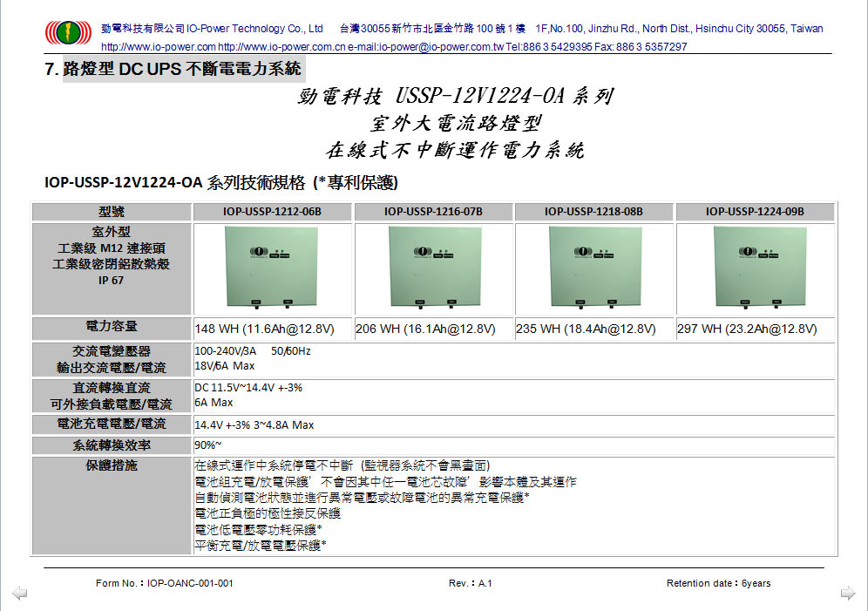Click the section heading '7. 路燈型 DC UPS 不斷電電力系統'
The height and width of the screenshot is (611, 868).
pos(173,69)
